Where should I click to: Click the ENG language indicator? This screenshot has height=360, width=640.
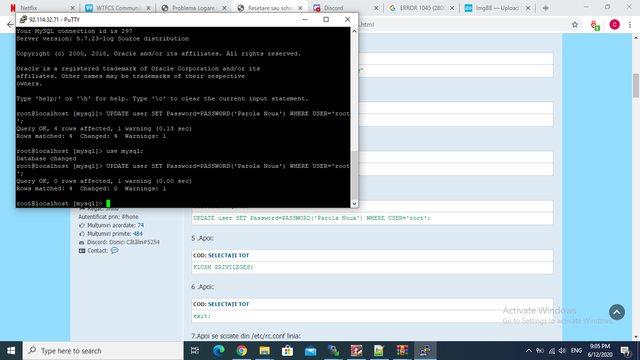576,351
